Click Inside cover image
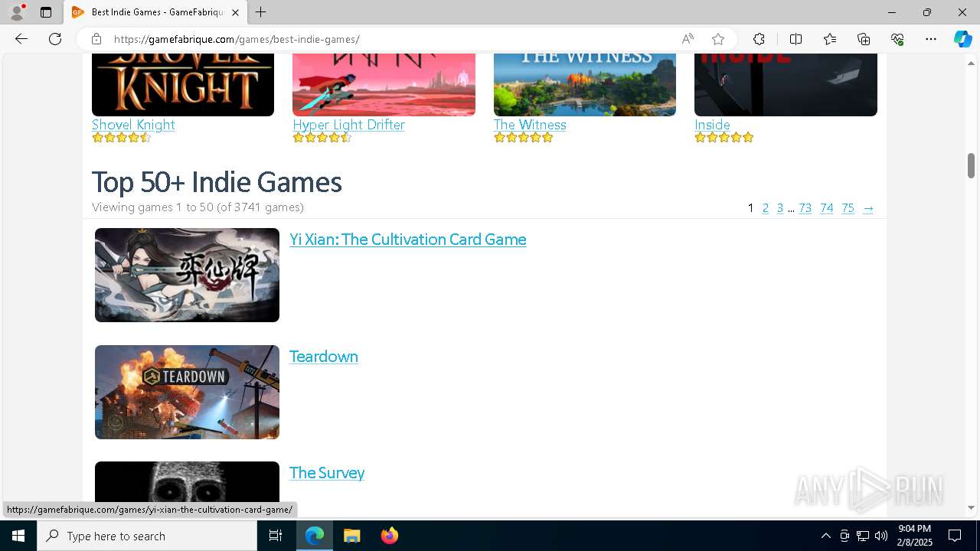 (786, 85)
